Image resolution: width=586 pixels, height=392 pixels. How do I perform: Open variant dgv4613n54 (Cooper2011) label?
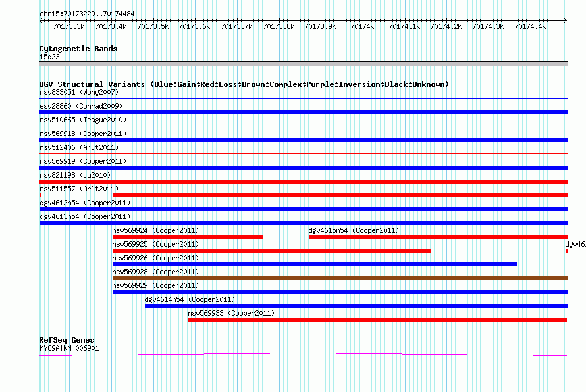[85, 216]
